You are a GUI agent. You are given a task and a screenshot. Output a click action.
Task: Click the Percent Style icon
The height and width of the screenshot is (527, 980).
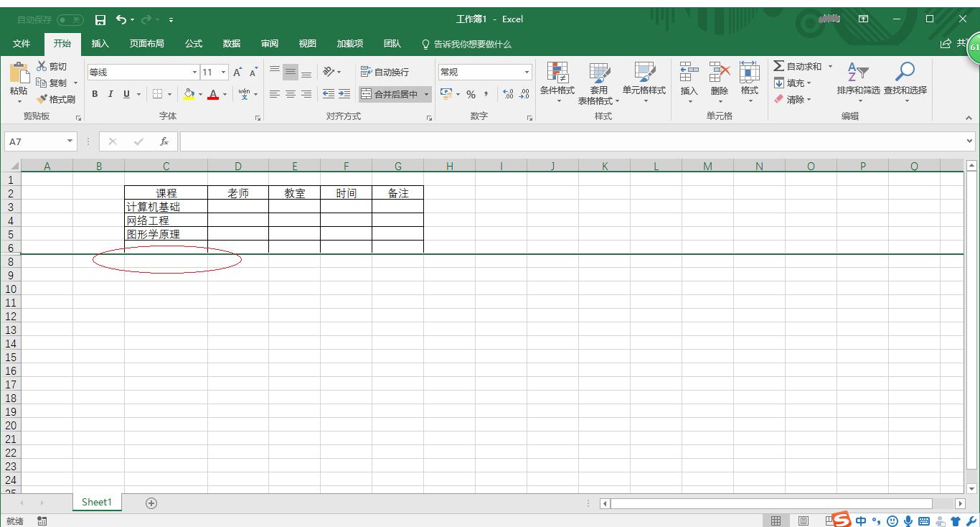pyautogui.click(x=471, y=94)
